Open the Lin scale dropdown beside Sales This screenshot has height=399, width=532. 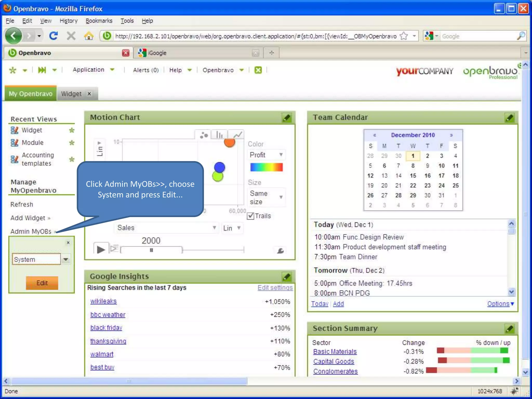pos(232,228)
